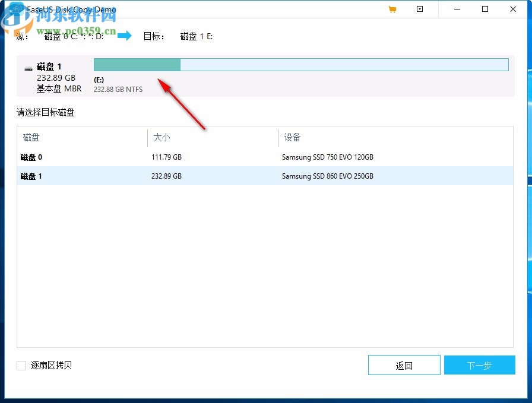
Task: Toggle the sector copy checkbox off
Action: [21, 365]
